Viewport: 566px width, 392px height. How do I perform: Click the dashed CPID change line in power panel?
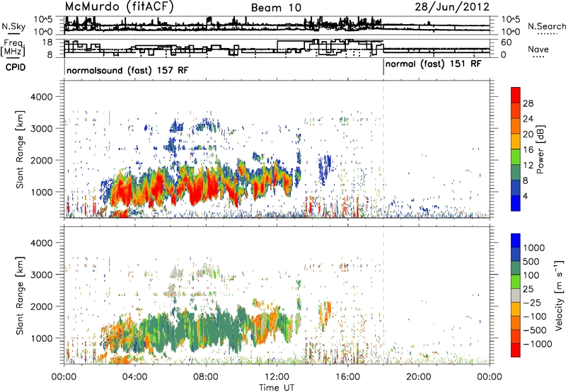tap(383, 149)
